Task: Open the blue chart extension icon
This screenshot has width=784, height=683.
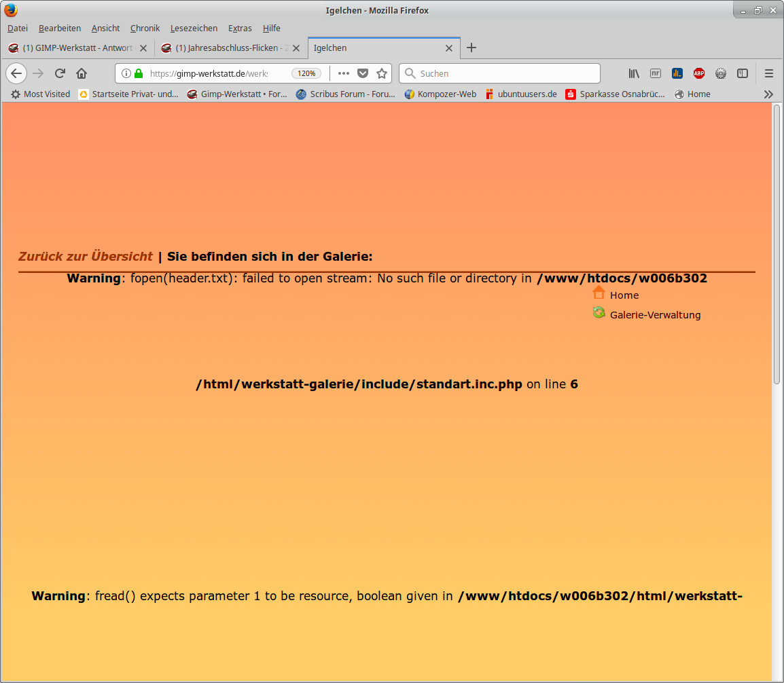Action: tap(677, 73)
